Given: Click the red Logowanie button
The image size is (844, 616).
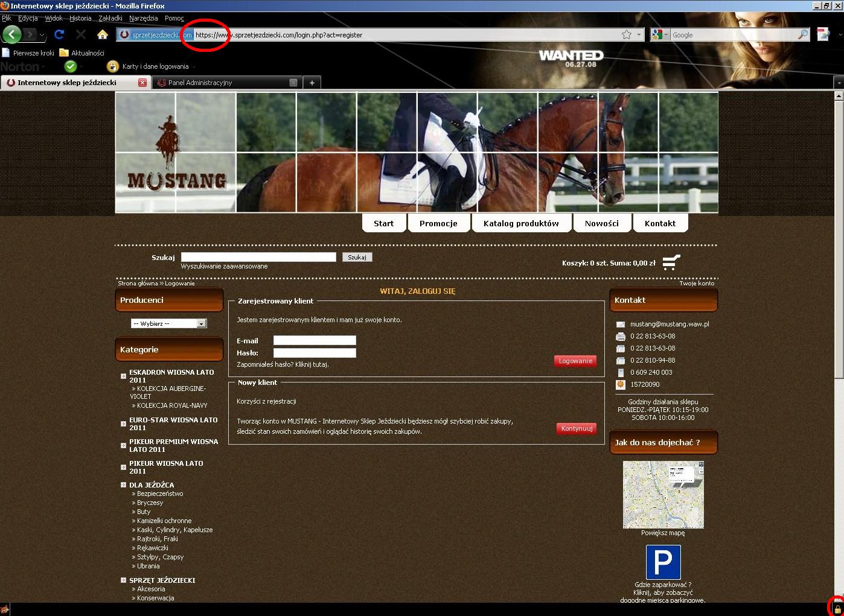Looking at the screenshot, I should 575,361.
